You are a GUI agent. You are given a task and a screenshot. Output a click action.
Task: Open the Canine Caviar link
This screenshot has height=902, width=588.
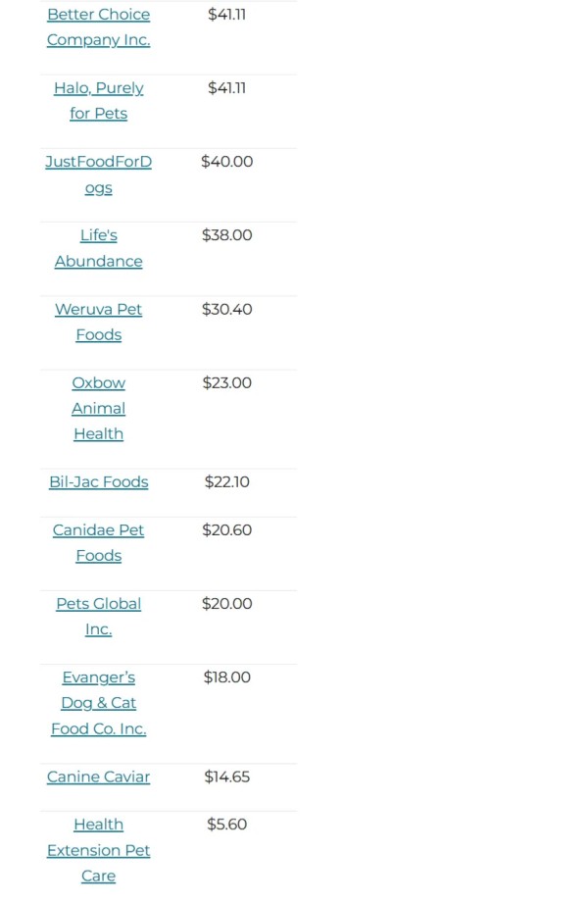coord(98,777)
